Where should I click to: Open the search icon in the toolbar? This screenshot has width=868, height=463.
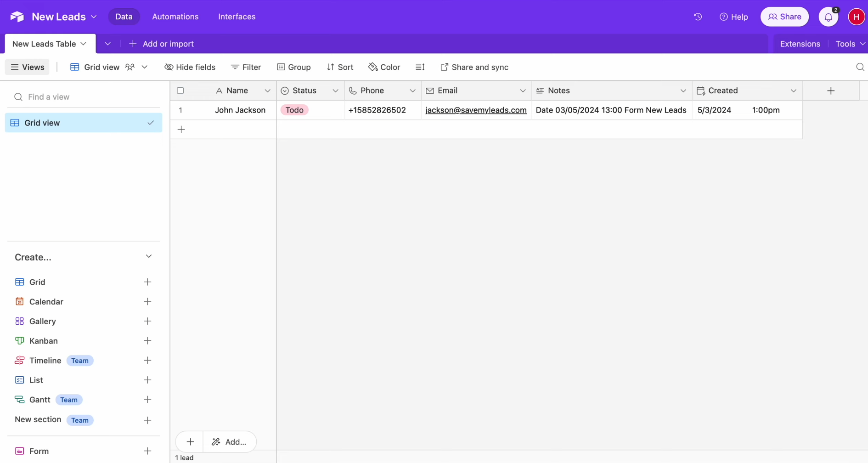pyautogui.click(x=860, y=67)
